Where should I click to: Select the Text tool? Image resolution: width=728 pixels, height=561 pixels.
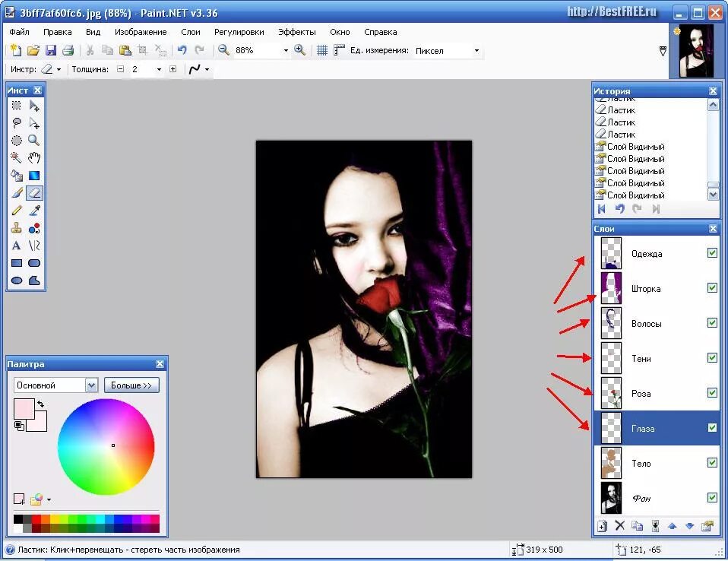click(x=16, y=246)
